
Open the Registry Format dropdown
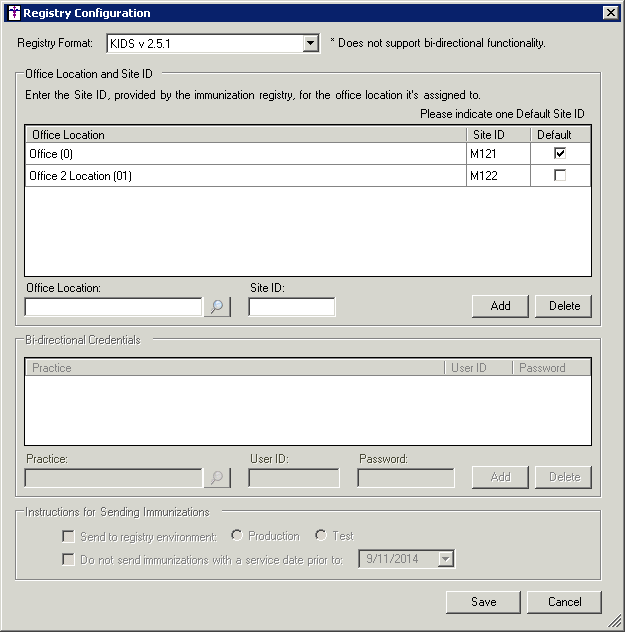click(310, 44)
